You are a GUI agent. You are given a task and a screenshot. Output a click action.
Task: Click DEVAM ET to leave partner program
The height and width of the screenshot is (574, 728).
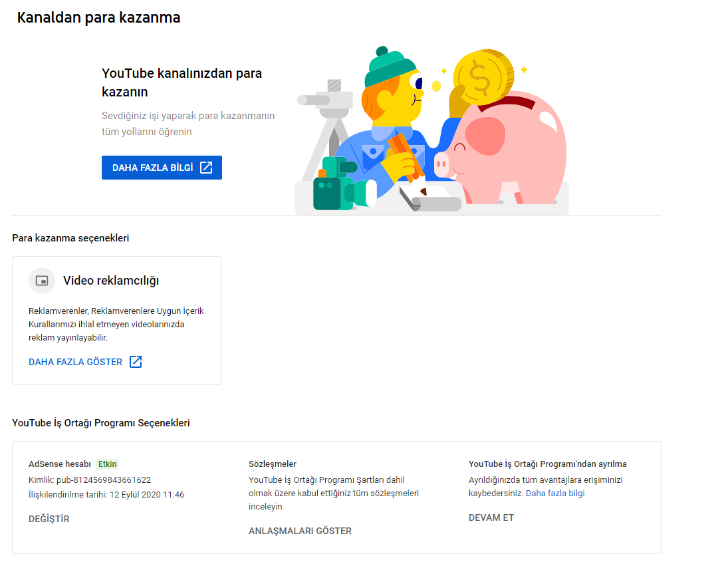click(491, 518)
